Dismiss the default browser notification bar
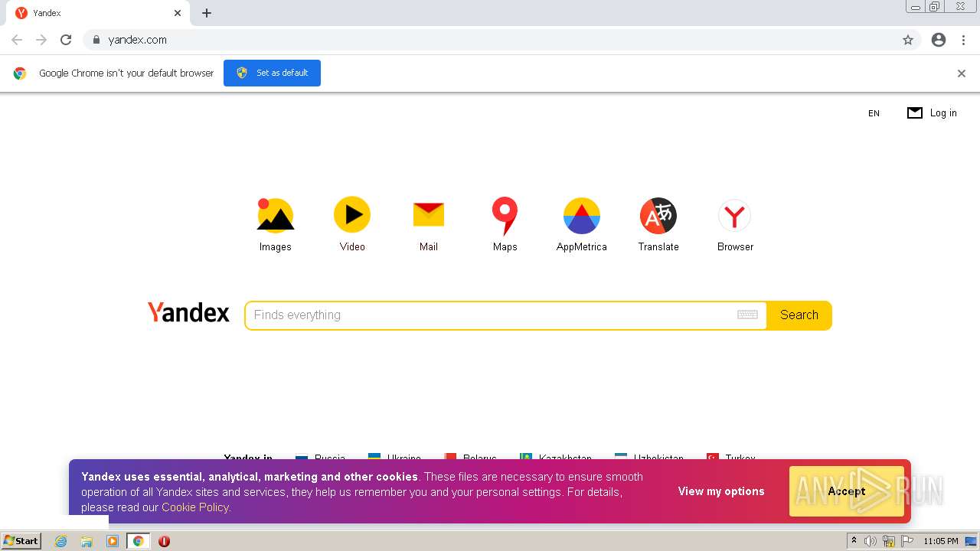Image resolution: width=980 pixels, height=551 pixels. (962, 73)
